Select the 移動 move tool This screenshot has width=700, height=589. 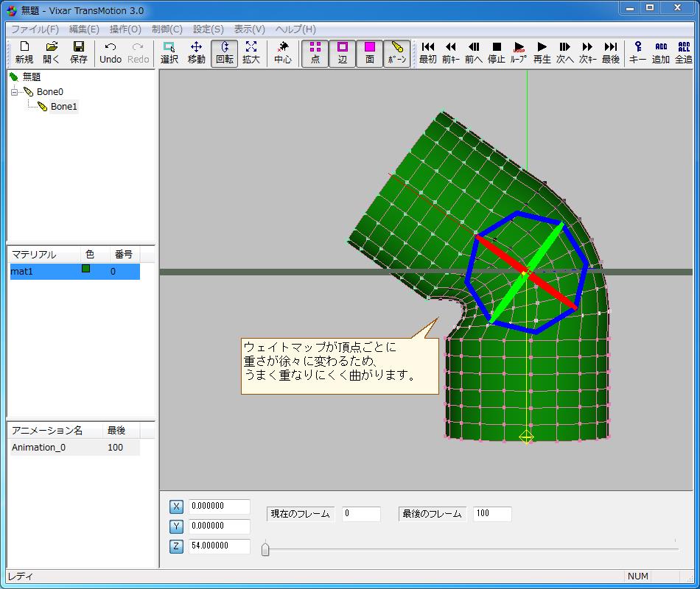(x=196, y=52)
